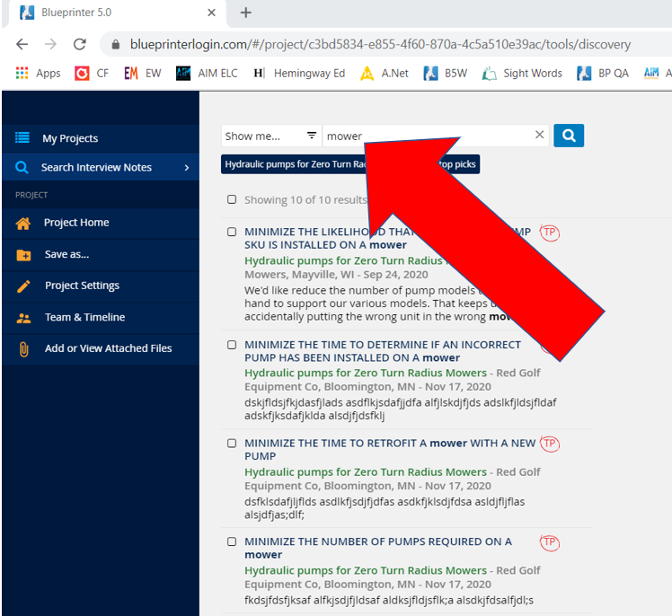This screenshot has height=616, width=672.
Task: Open the Show me filter dropdown
Action: click(x=270, y=136)
